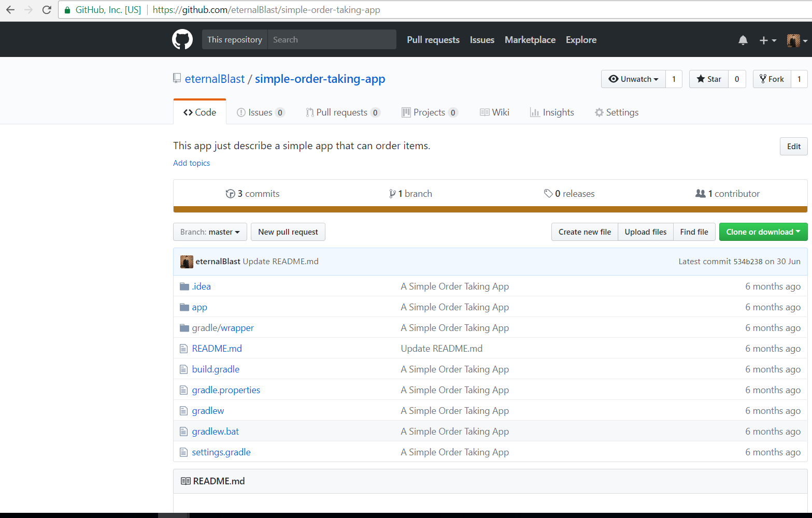Click the browser address bar URL
This screenshot has width=812, height=518.
(266, 10)
